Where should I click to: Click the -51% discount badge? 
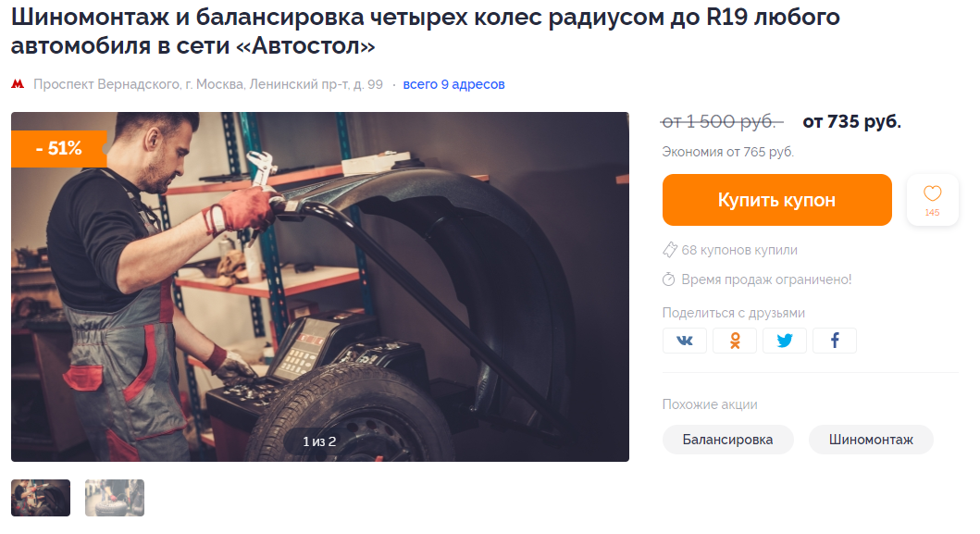point(58,149)
